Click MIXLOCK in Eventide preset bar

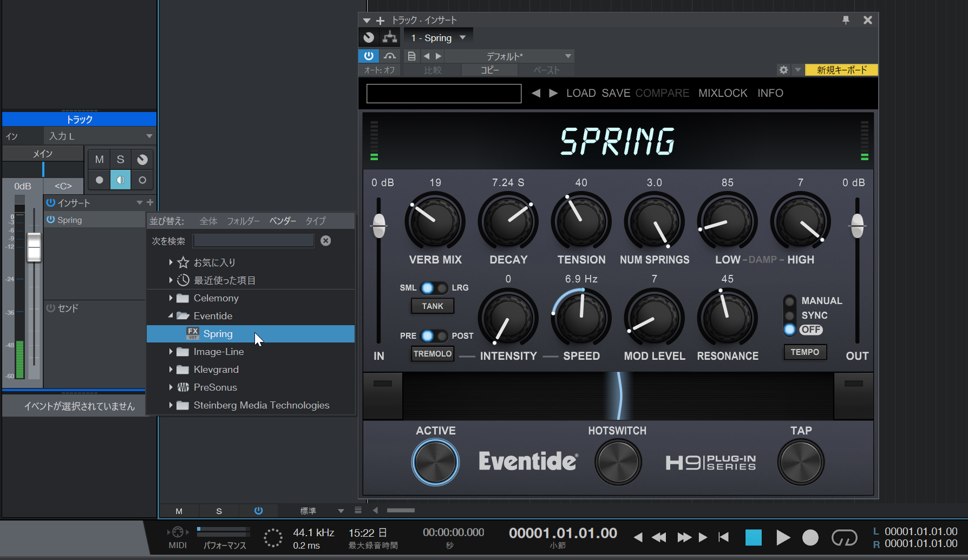click(723, 93)
